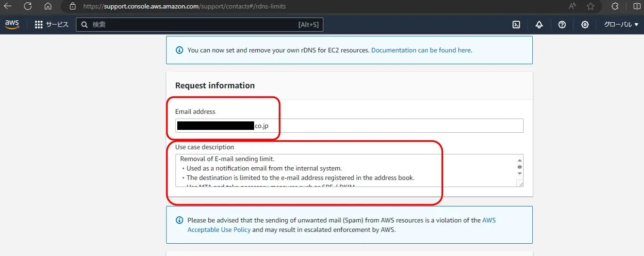Click the browser address bar URL
This screenshot has width=644, height=256.
click(x=184, y=7)
